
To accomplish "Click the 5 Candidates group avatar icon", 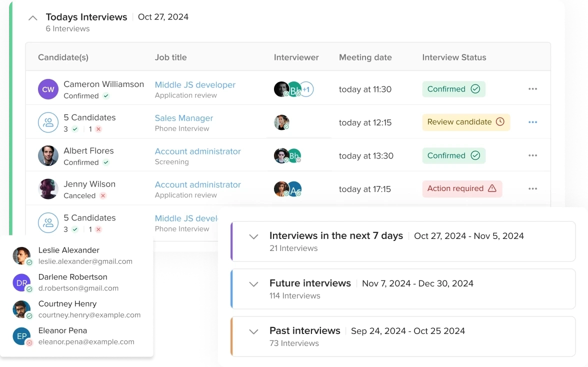I will click(x=48, y=122).
